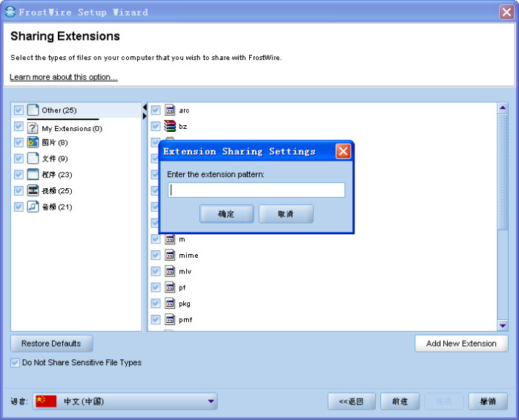Open the 语言 language dropdown
Screen dimensions: 519x420
[x=125, y=401]
